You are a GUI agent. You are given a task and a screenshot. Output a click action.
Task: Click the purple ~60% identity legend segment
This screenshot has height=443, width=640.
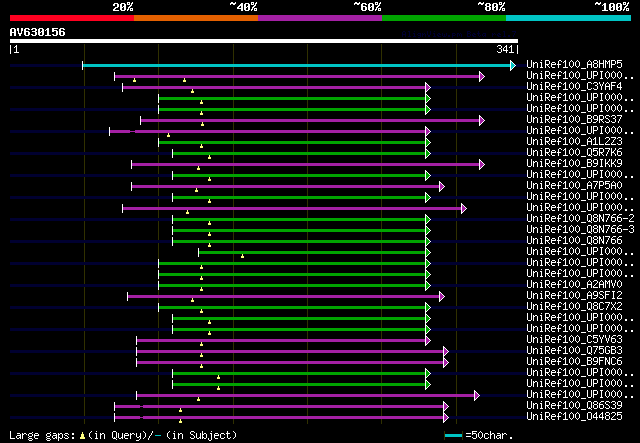[320, 18]
